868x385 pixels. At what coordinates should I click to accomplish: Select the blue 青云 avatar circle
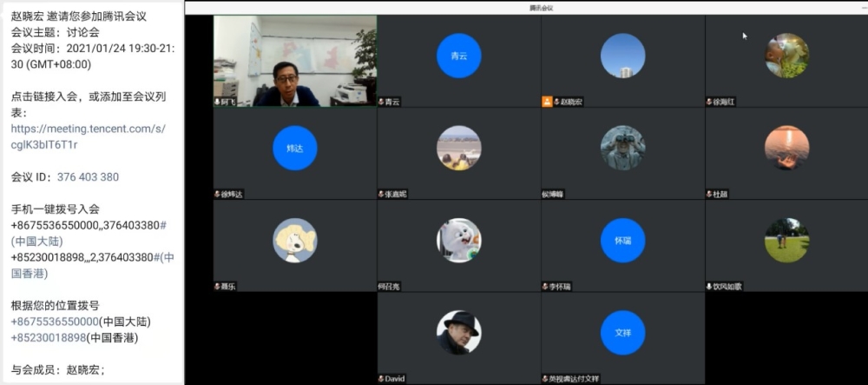tap(459, 56)
